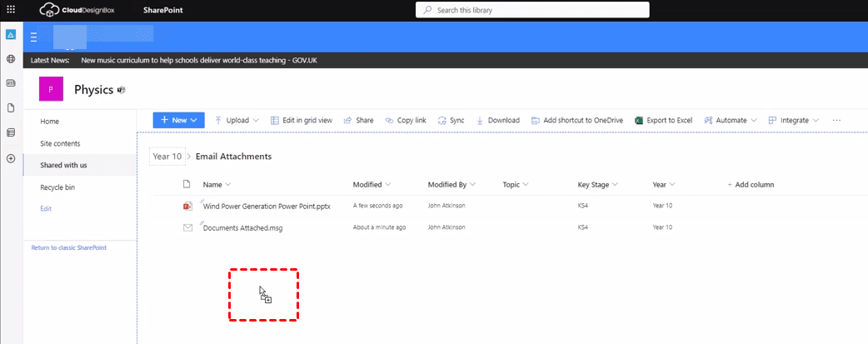Open the New dropdown button
This screenshot has width=868, height=344.
pyautogui.click(x=178, y=120)
